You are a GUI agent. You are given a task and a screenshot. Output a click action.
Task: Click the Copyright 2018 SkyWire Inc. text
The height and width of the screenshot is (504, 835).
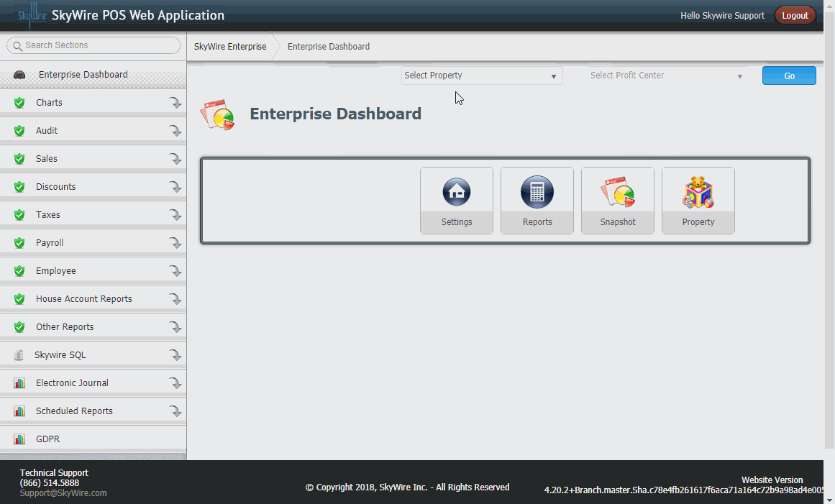coord(407,487)
